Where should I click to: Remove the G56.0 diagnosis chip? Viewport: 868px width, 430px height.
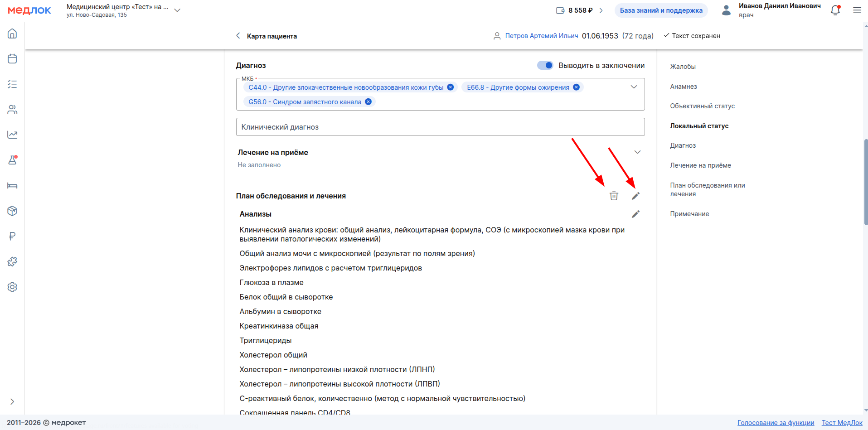click(x=368, y=102)
